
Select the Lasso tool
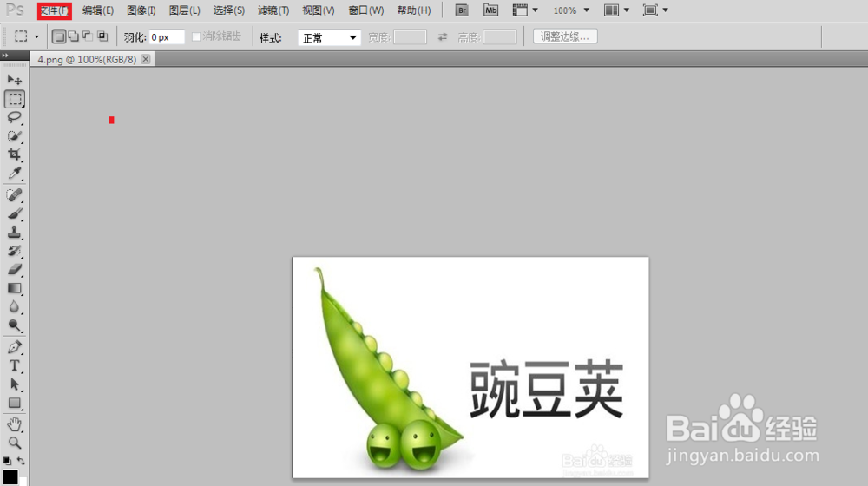click(15, 117)
